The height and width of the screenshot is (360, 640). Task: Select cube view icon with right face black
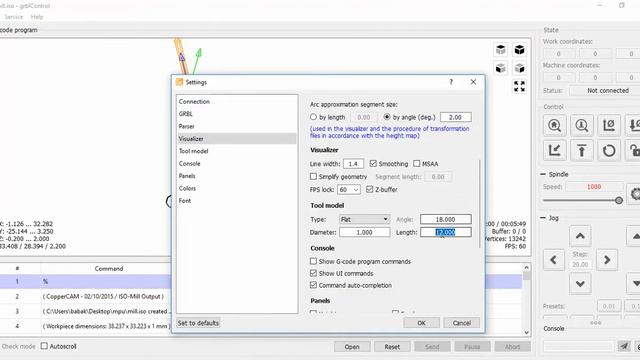click(519, 68)
